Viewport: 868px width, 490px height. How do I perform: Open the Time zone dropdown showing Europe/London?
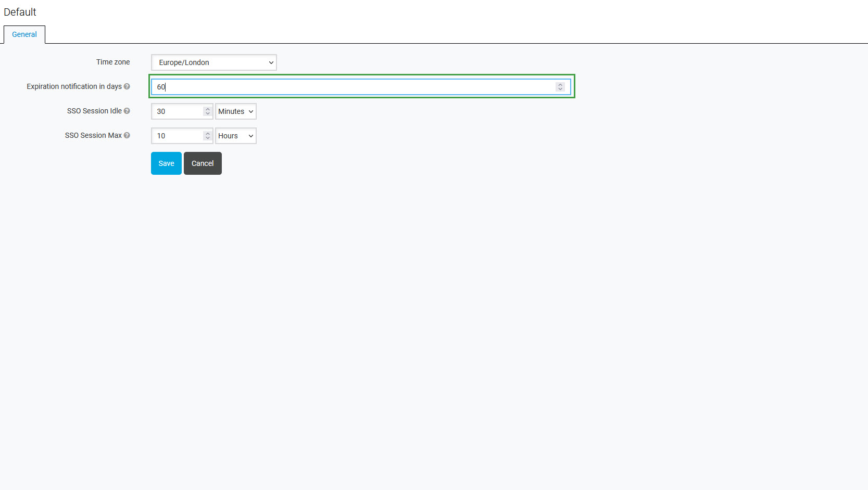coord(213,62)
